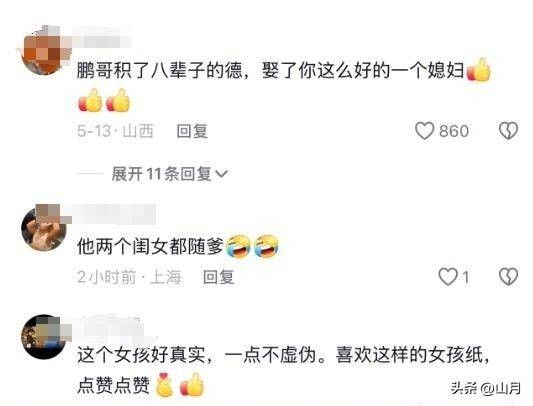The width and height of the screenshot is (533, 406).
Task: Reply to the 5-13 山西 comment
Action: click(x=192, y=131)
